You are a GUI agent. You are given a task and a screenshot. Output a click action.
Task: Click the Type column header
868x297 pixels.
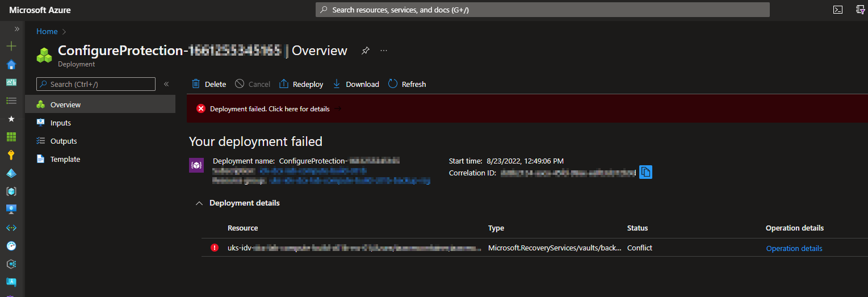click(x=496, y=228)
